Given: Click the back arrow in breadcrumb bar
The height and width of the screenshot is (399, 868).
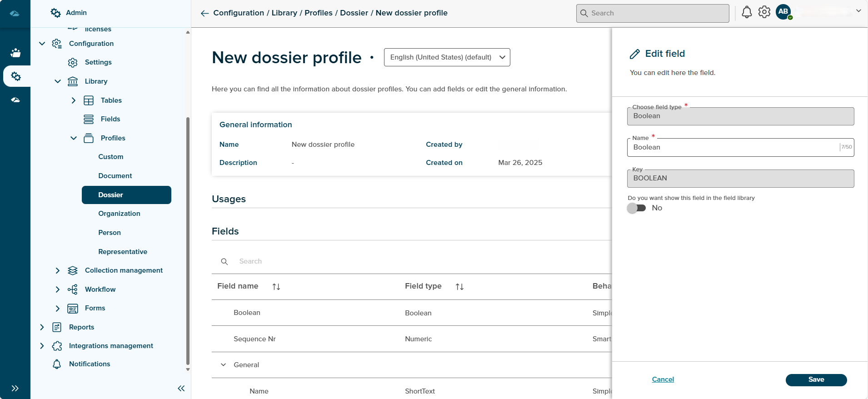Looking at the screenshot, I should pyautogui.click(x=205, y=13).
